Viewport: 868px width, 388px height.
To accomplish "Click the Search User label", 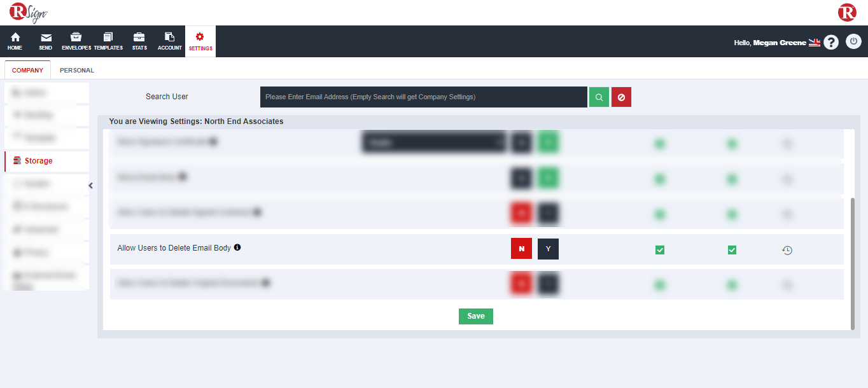I will coord(167,97).
